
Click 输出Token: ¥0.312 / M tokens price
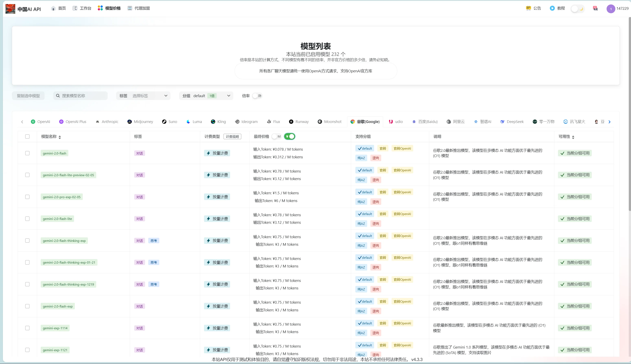point(278,157)
